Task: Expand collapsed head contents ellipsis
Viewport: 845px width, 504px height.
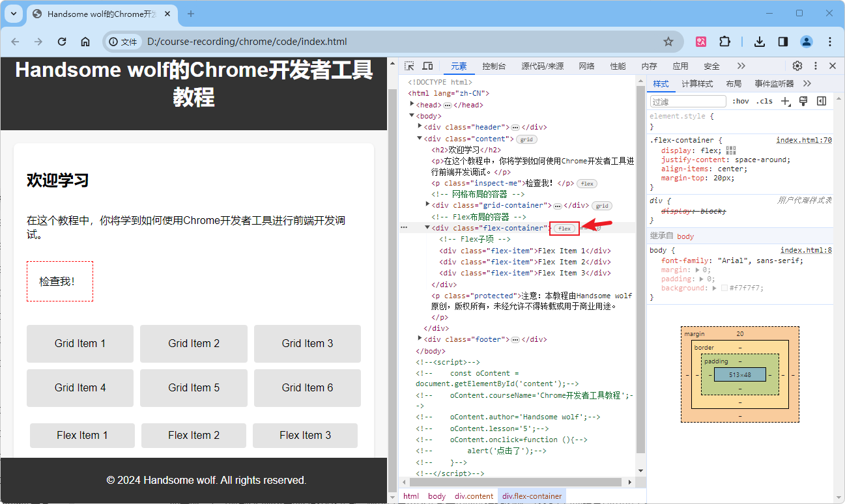Action: coord(448,105)
